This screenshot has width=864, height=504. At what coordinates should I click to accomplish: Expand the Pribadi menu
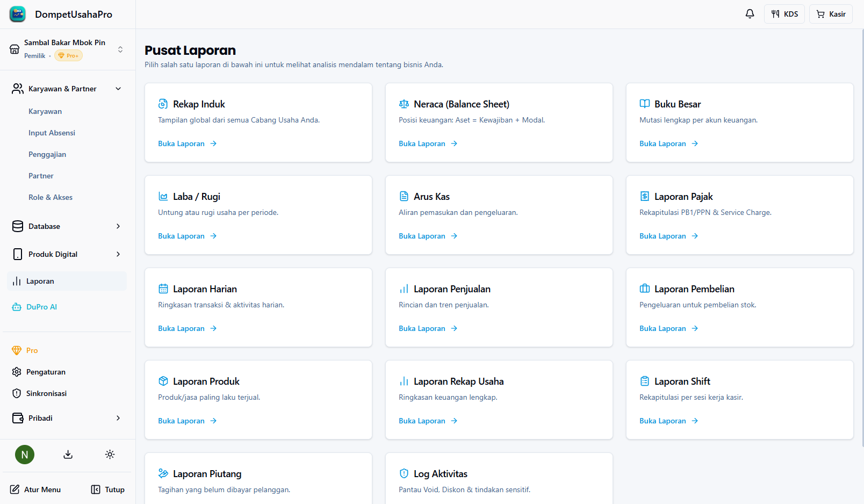tap(118, 418)
